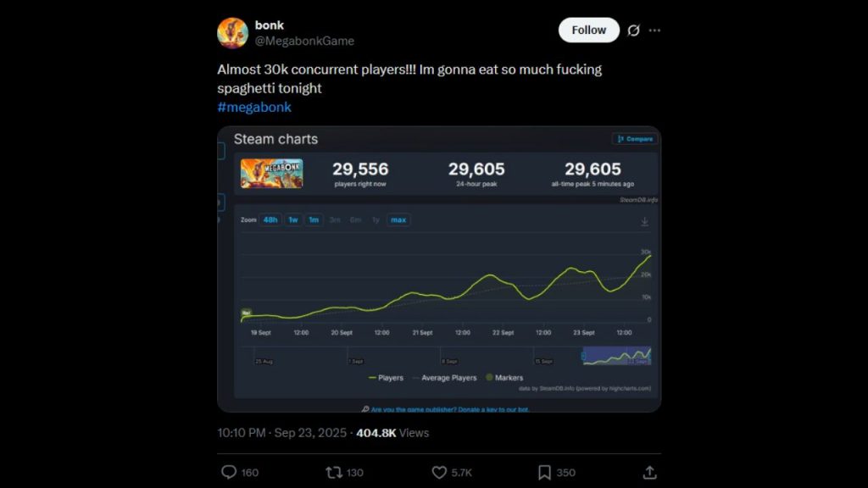The height and width of the screenshot is (488, 868).
Task: Follow the bonk account
Action: click(588, 30)
